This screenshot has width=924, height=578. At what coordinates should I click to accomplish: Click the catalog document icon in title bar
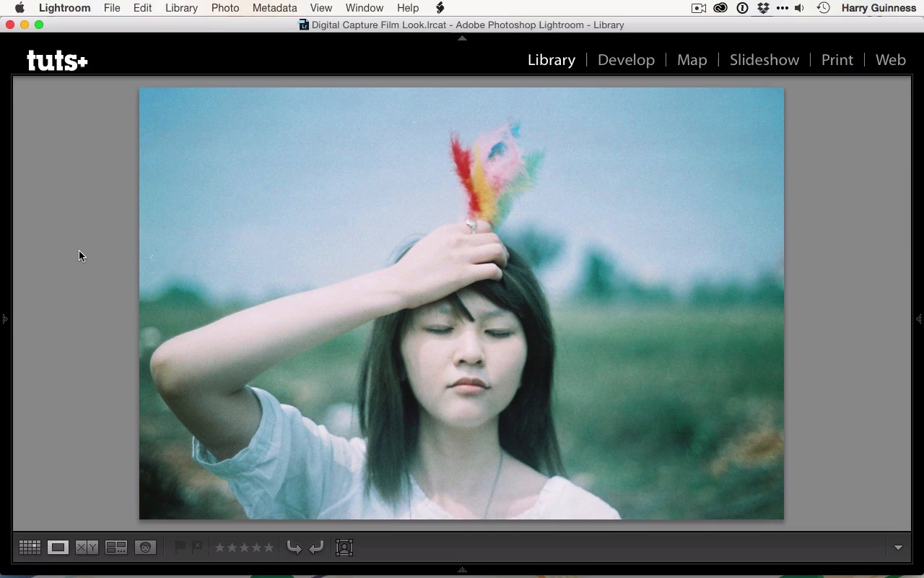coord(304,25)
